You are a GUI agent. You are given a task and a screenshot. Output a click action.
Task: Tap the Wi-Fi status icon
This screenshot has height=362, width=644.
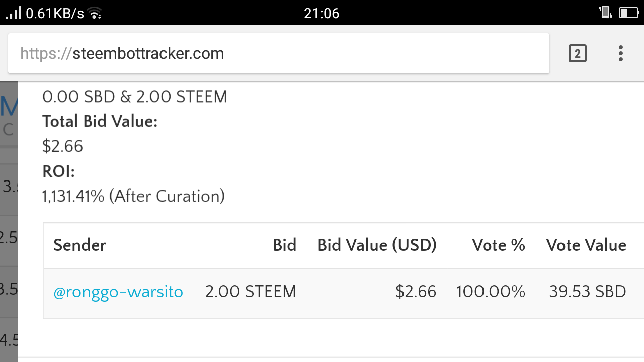pyautogui.click(x=95, y=14)
